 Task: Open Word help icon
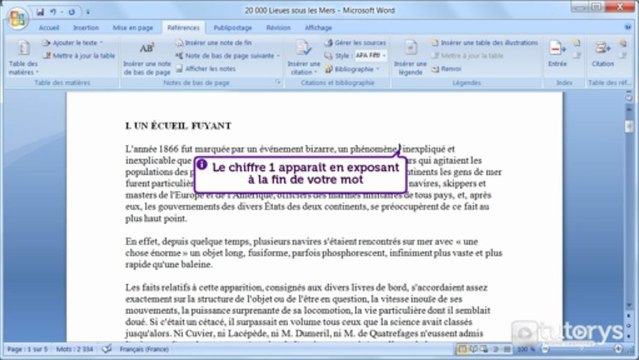628,27
